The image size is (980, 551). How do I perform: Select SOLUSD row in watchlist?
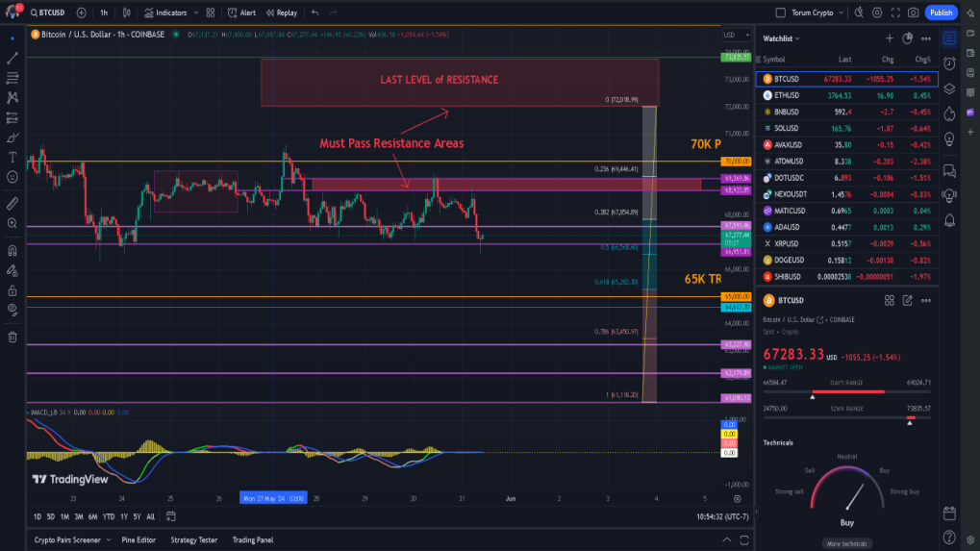point(847,128)
